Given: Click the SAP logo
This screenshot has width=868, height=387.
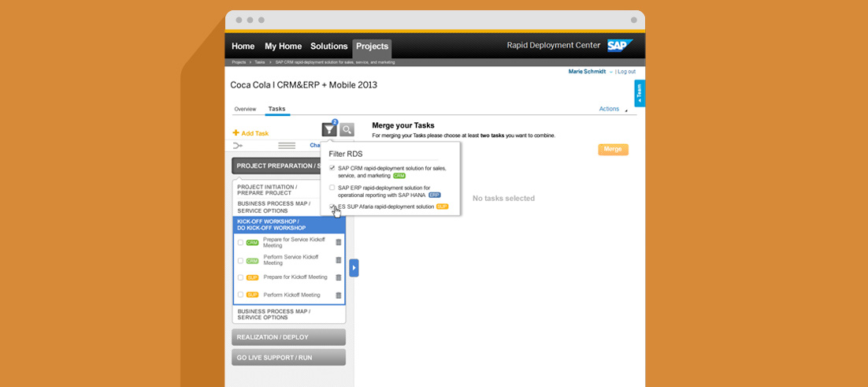Looking at the screenshot, I should 620,46.
